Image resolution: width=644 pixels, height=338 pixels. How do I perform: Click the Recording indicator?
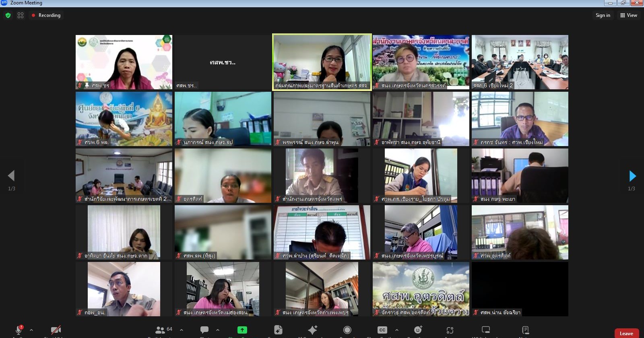point(46,15)
